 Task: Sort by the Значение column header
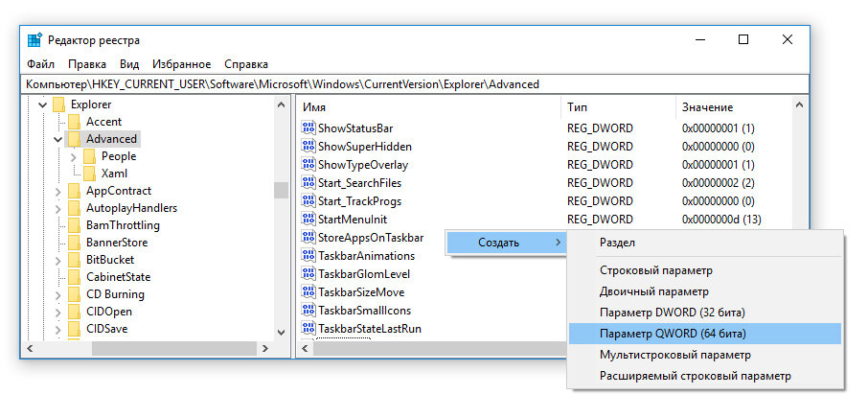click(x=734, y=107)
